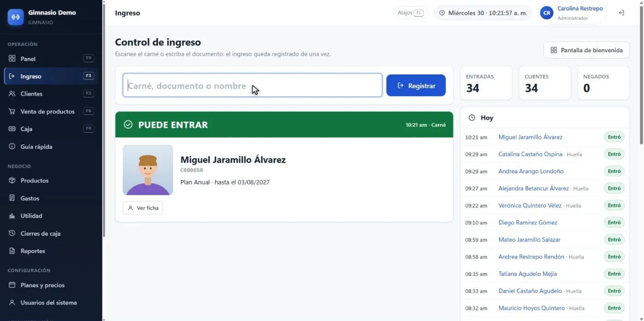The width and height of the screenshot is (644, 321).
Task: Click the Reportes document icon
Action: (12, 251)
